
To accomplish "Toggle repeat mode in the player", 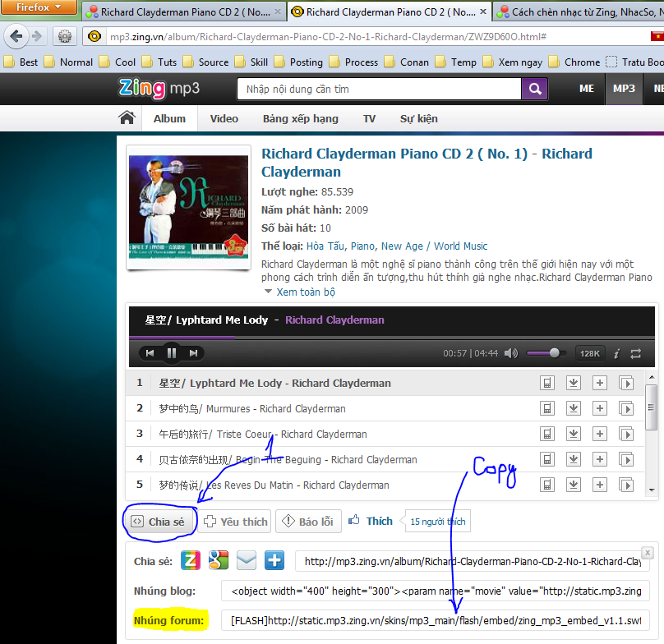I will [635, 353].
